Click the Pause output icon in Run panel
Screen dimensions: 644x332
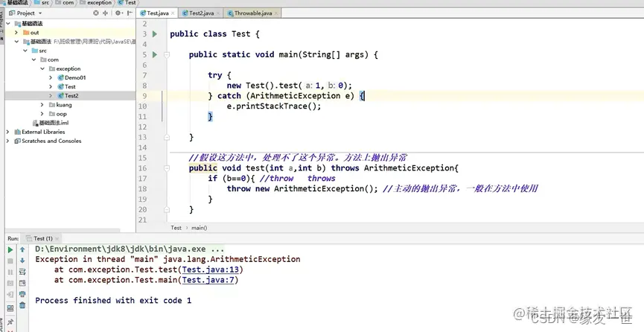coord(10,272)
